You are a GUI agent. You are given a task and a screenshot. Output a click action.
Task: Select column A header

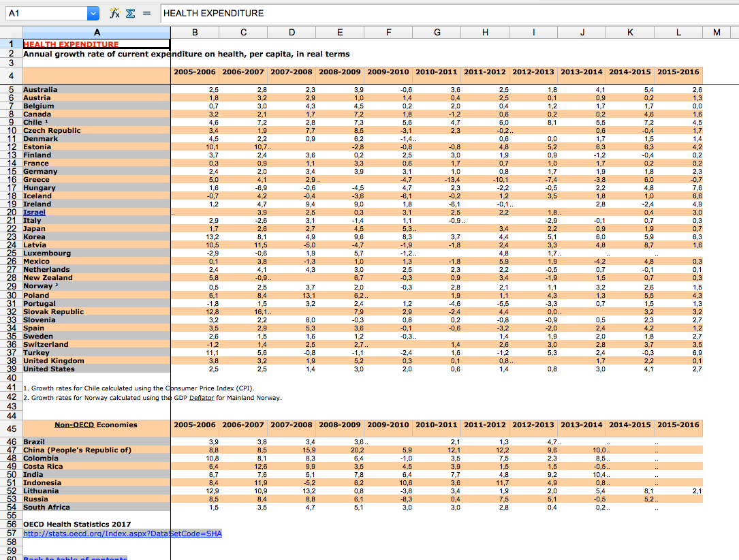point(96,32)
